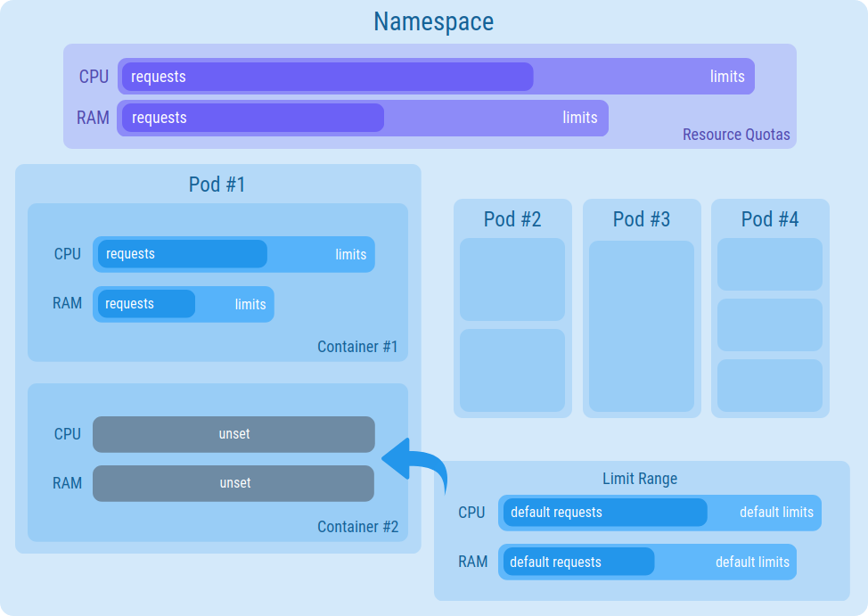Click the unset RAM bar in Container #2
The width and height of the screenshot is (868, 616).
click(233, 483)
